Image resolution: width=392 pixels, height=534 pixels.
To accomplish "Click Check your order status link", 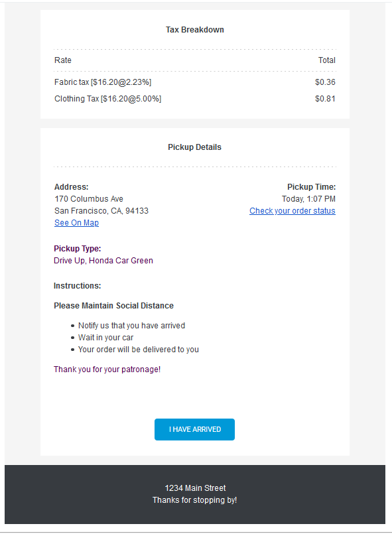I will (293, 210).
